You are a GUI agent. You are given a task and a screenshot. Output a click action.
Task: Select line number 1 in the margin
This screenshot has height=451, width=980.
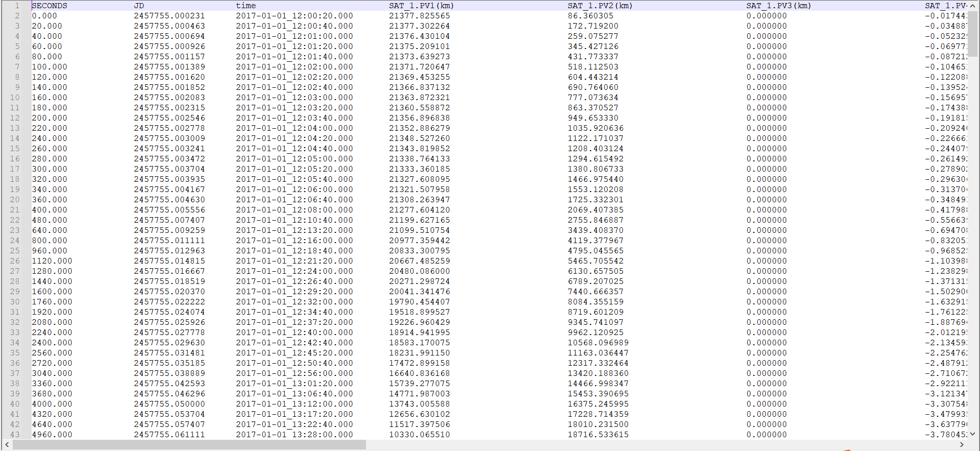(x=17, y=6)
